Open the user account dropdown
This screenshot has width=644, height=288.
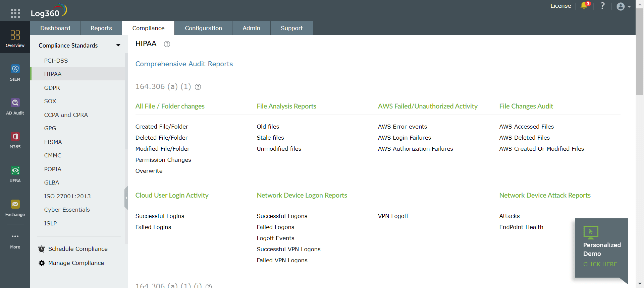[624, 6]
